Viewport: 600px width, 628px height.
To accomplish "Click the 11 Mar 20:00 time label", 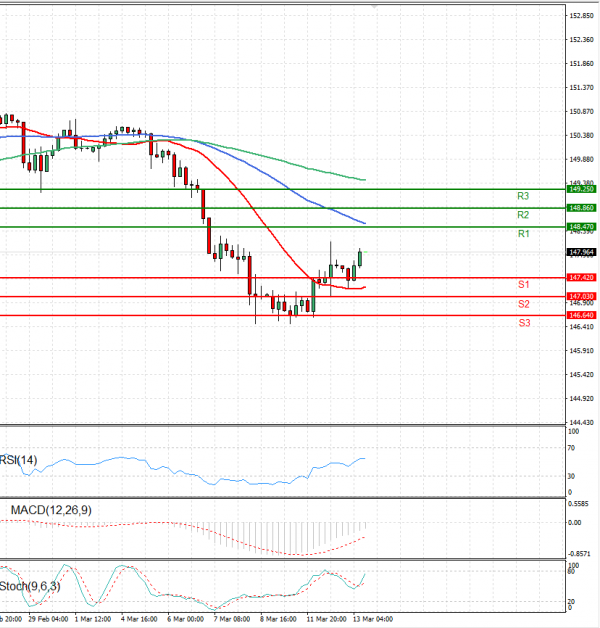I will click(x=326, y=619).
